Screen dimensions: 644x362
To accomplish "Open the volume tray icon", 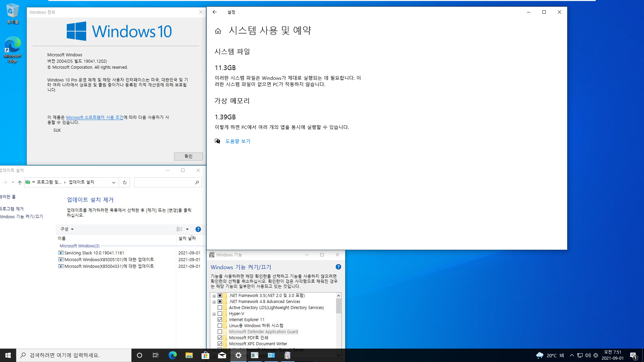I will click(x=588, y=355).
